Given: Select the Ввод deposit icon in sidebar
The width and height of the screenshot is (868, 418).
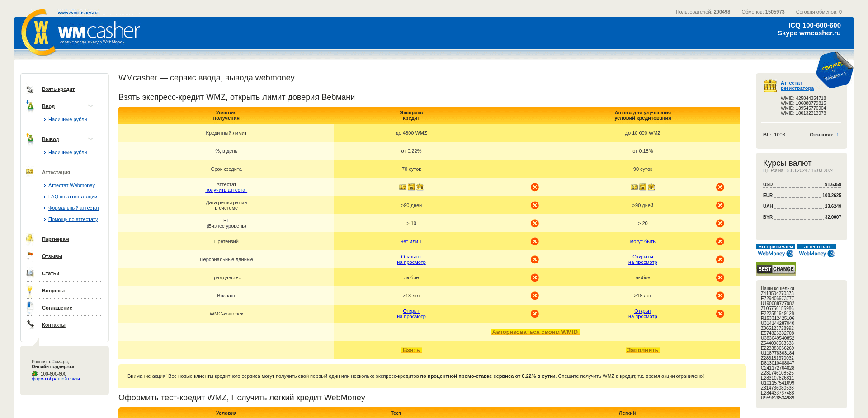Looking at the screenshot, I should tap(30, 106).
